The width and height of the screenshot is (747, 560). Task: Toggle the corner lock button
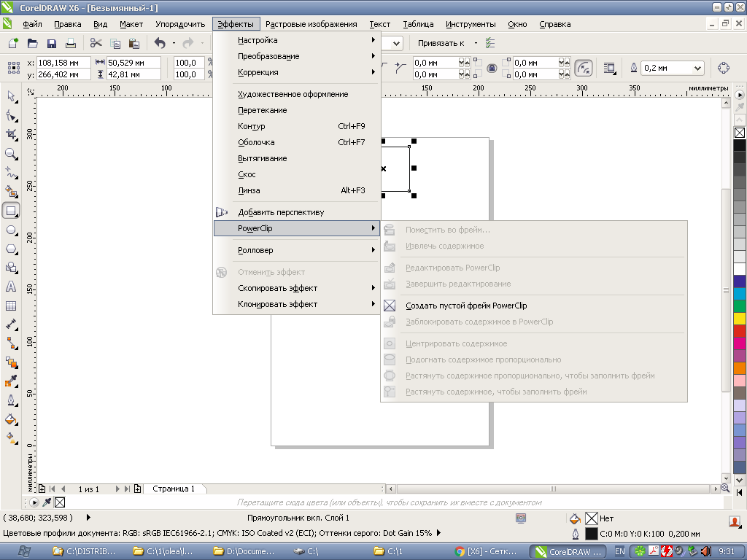coord(492,69)
